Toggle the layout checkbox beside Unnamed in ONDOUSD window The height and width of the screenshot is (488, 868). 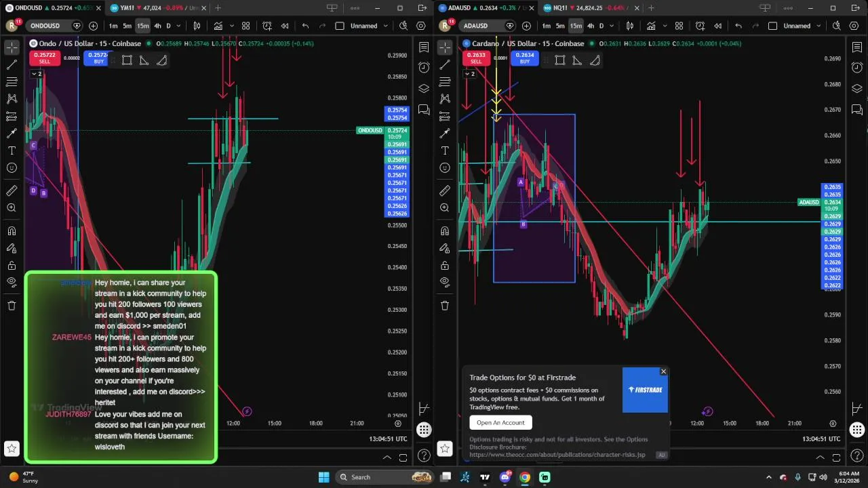tap(340, 26)
